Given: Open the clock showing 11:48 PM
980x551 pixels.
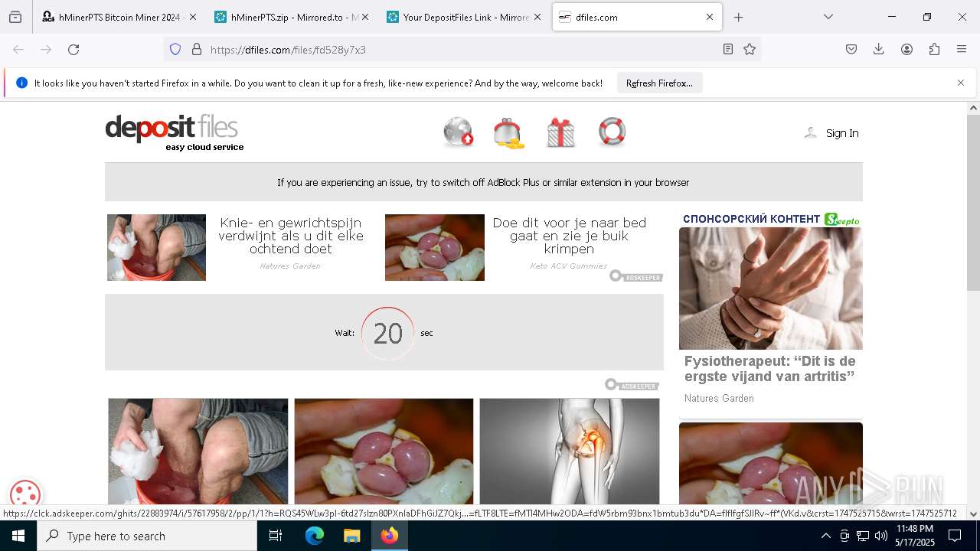Looking at the screenshot, I should tap(915, 536).
